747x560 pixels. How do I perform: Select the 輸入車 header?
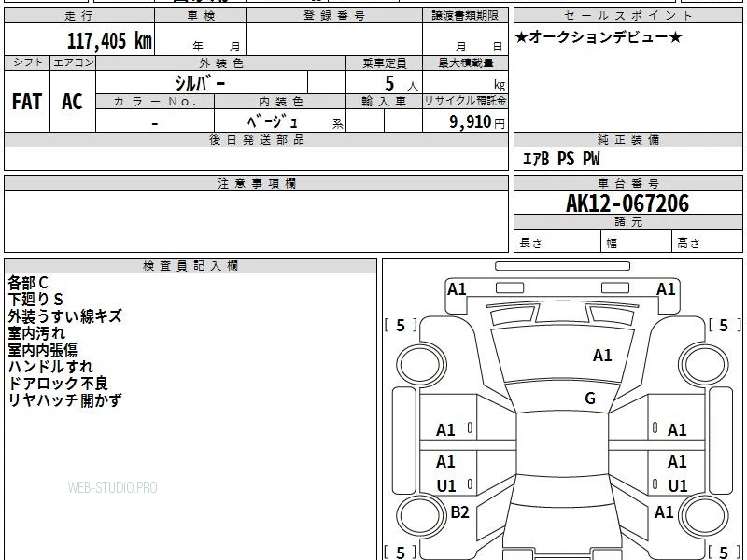(384, 102)
